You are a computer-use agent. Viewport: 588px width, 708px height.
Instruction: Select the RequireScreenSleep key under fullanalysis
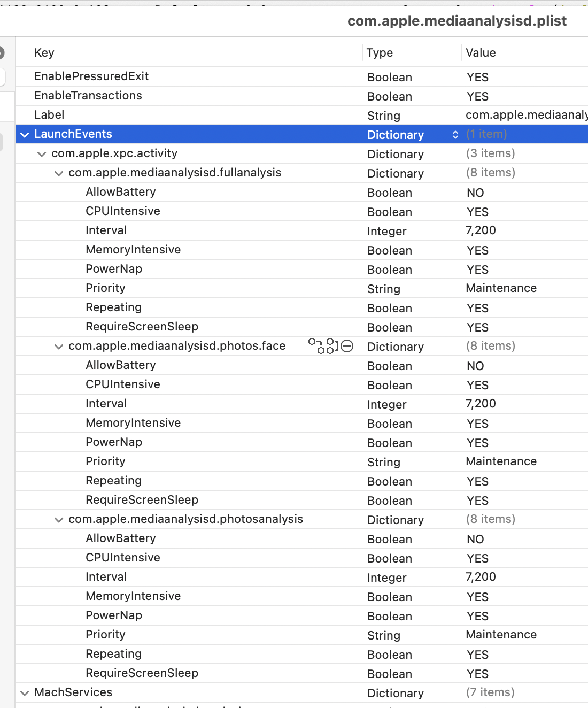coord(142,327)
